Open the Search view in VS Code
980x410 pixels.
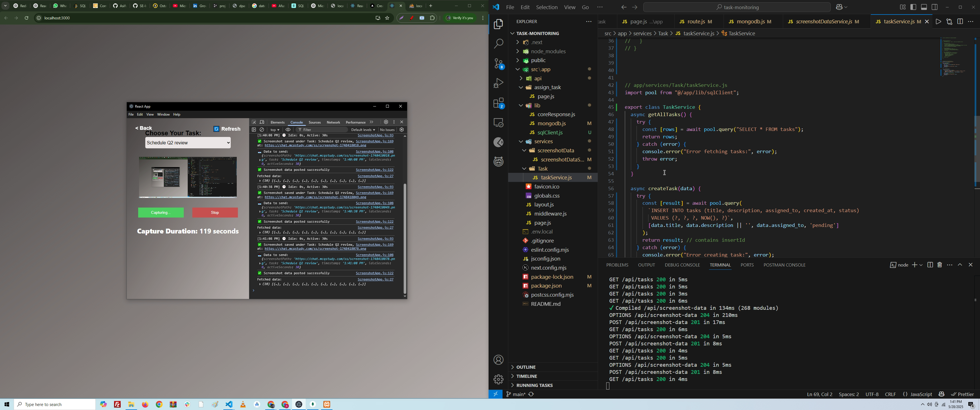tap(498, 44)
